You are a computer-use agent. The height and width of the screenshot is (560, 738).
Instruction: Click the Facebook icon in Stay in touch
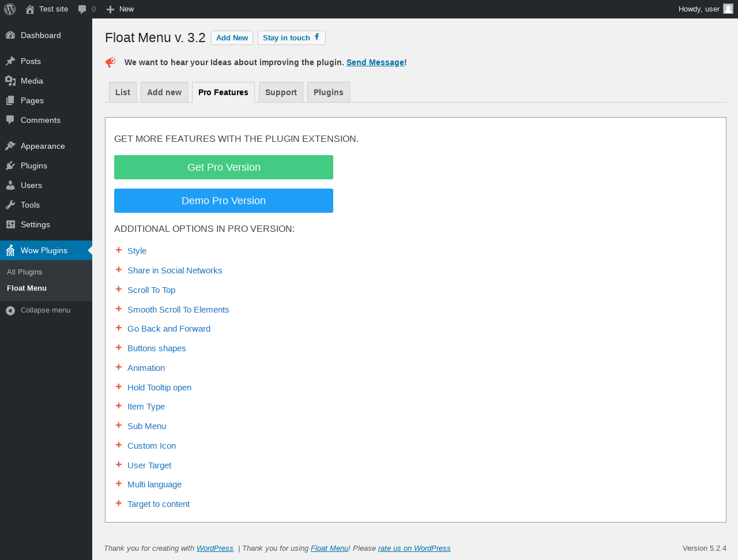click(317, 37)
